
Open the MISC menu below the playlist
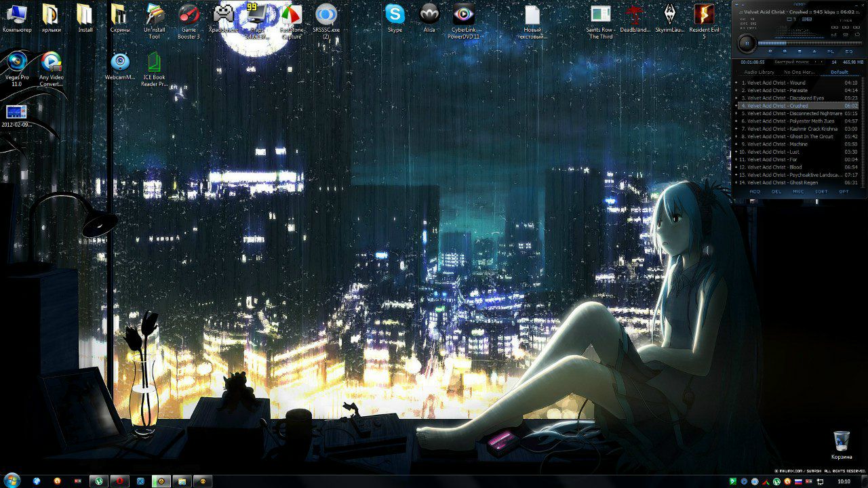click(x=798, y=191)
